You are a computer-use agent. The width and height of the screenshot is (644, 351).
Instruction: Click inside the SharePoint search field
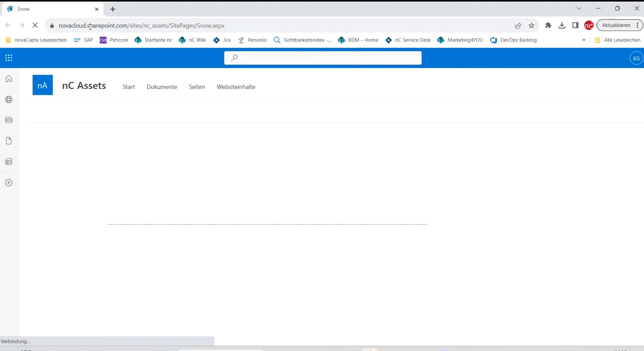pyautogui.click(x=324, y=58)
